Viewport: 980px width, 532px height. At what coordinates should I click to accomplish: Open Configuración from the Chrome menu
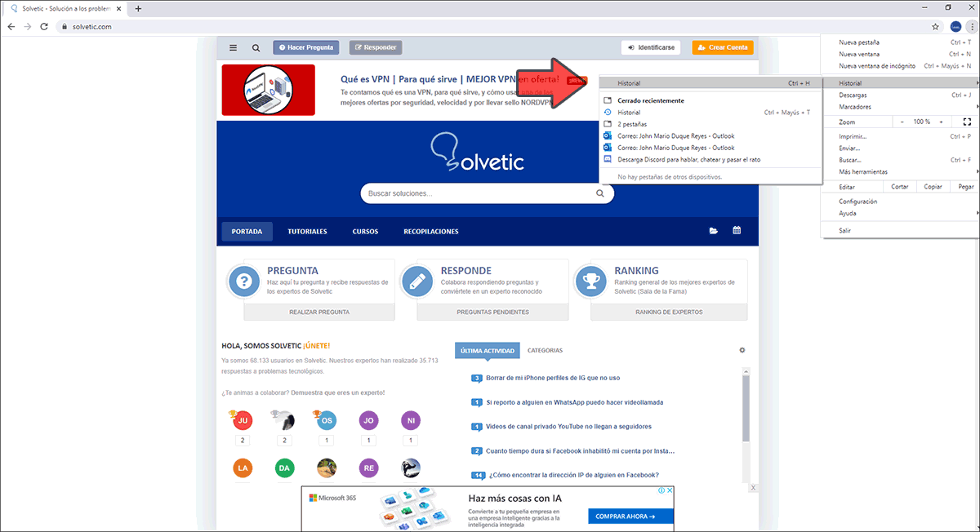coord(900,202)
